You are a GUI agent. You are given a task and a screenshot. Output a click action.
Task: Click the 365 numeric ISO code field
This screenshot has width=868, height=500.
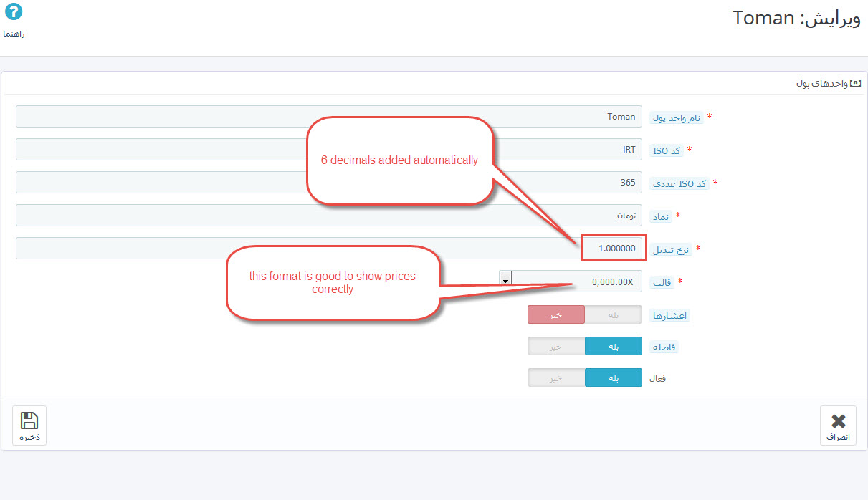pyautogui.click(x=329, y=183)
